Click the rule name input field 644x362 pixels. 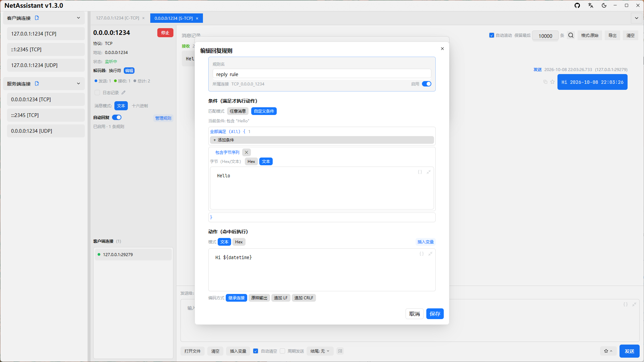click(x=322, y=74)
